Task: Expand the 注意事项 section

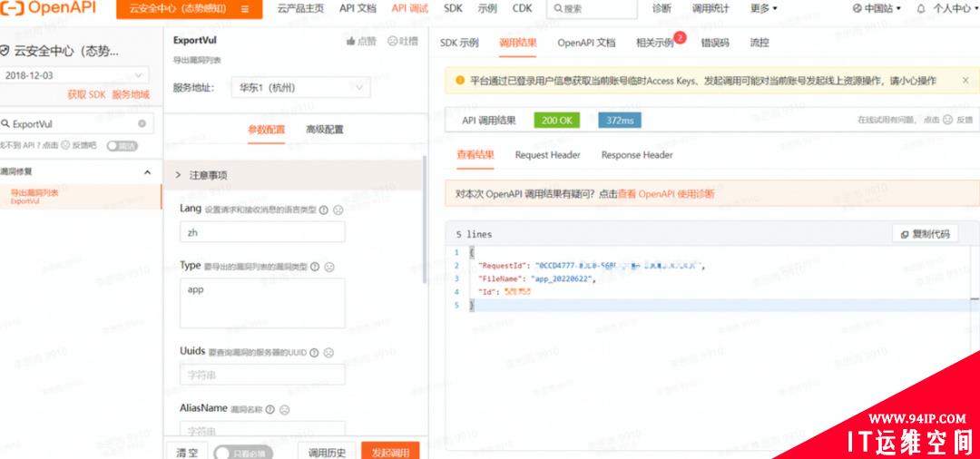Action: coord(293,175)
